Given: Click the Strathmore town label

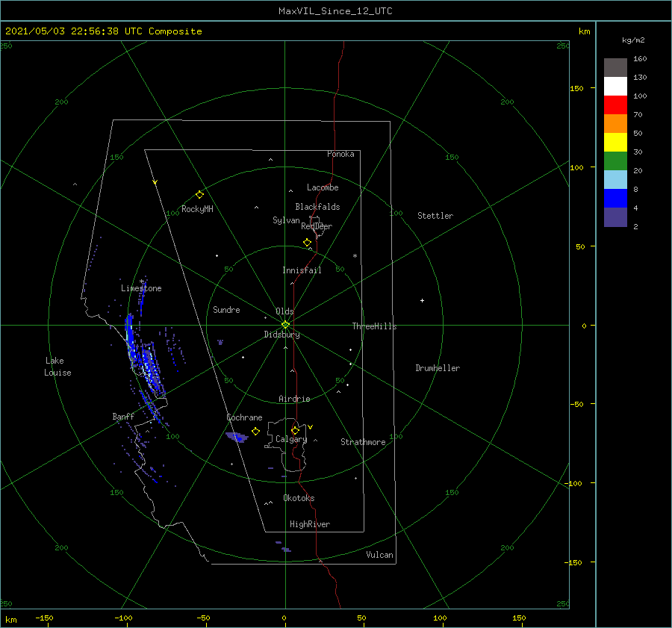Looking at the screenshot, I should click(363, 442).
